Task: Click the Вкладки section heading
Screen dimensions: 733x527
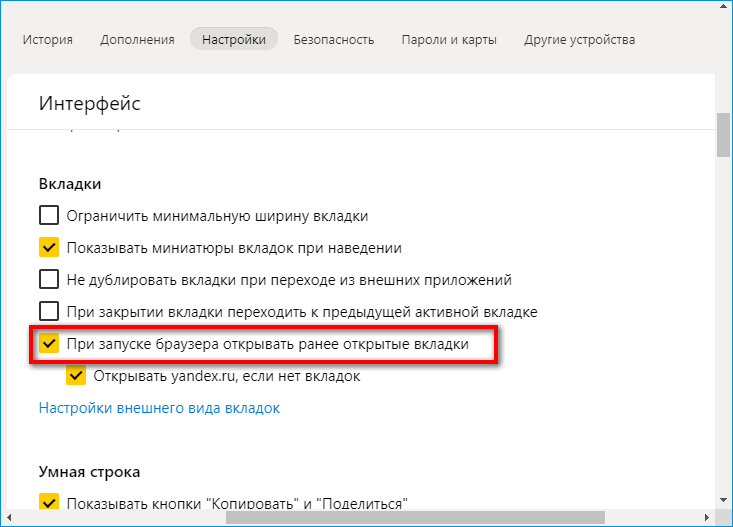Action: [70, 184]
